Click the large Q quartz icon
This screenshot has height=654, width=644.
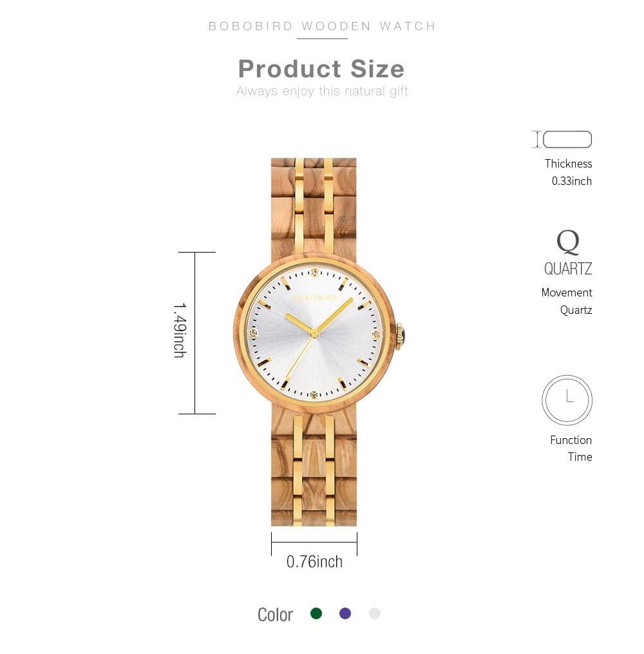568,242
